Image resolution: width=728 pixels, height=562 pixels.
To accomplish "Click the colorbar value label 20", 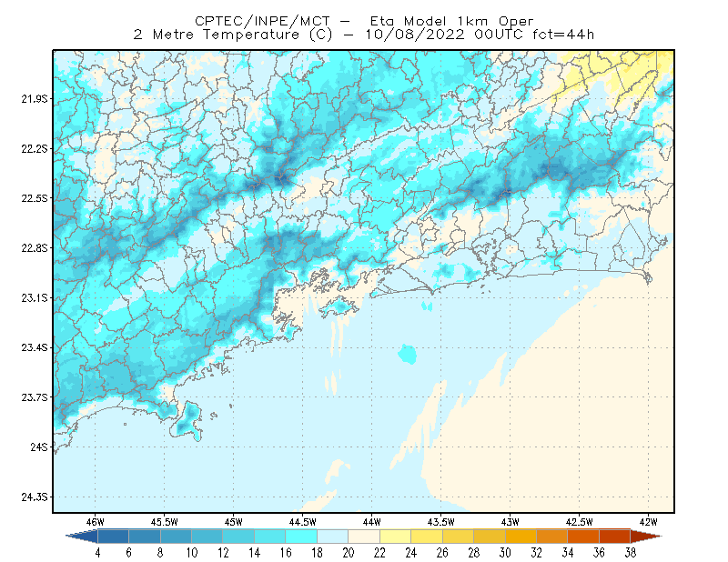I will (x=349, y=553).
